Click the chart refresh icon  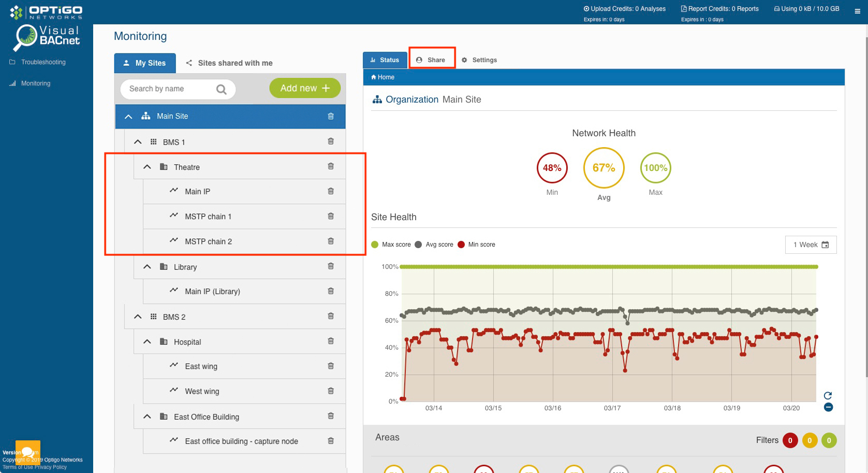(828, 396)
